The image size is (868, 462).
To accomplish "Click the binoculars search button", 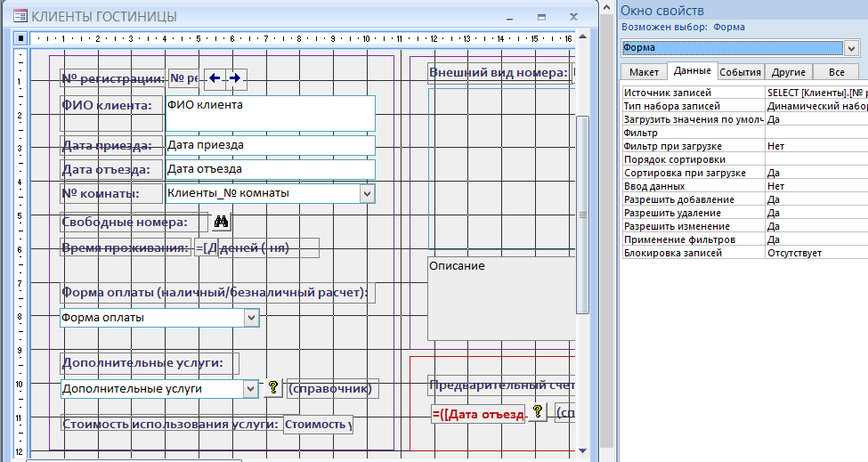I will pos(223,222).
